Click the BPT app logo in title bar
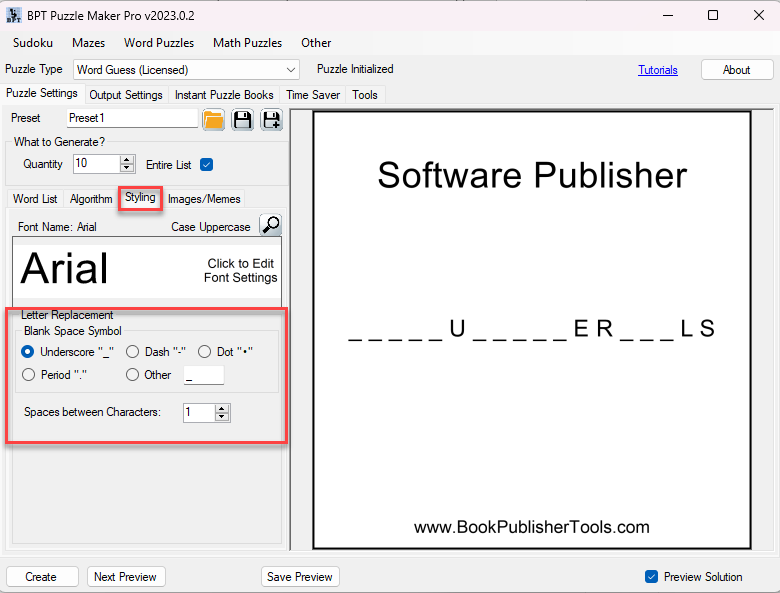Screen dimensions: 780x593 13,15
